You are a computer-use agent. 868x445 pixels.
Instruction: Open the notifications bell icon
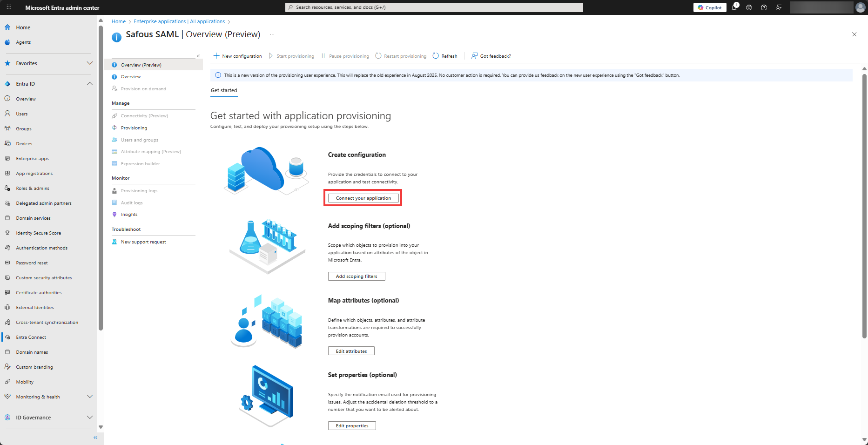coord(734,7)
